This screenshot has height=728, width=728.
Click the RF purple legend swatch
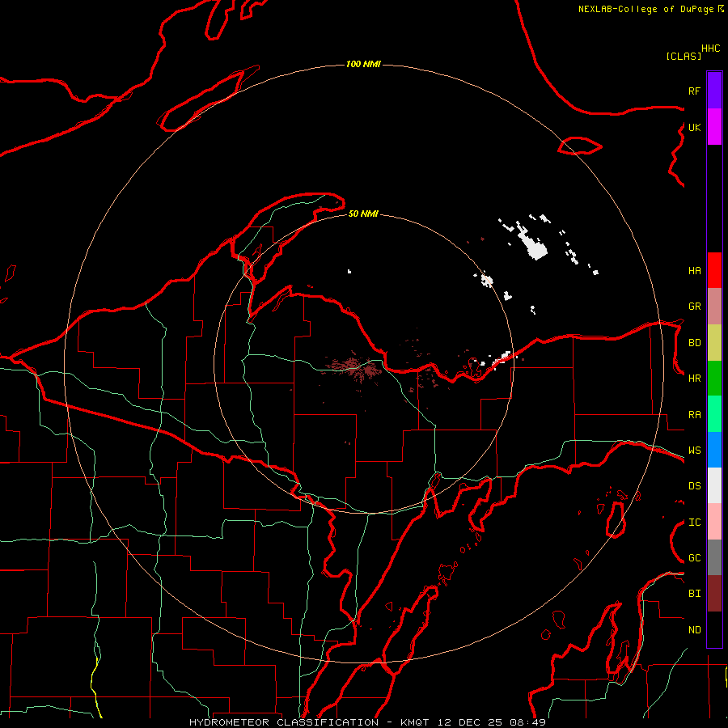(x=714, y=91)
